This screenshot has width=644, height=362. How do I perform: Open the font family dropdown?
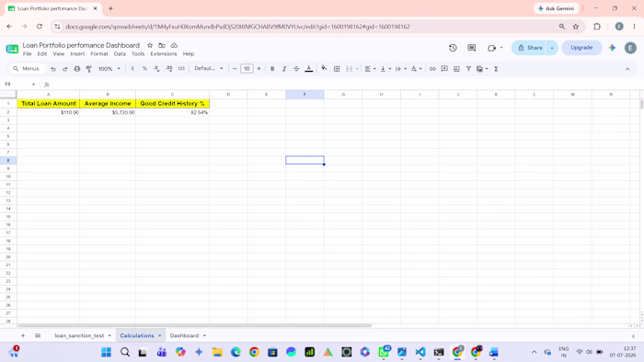[209, 69]
